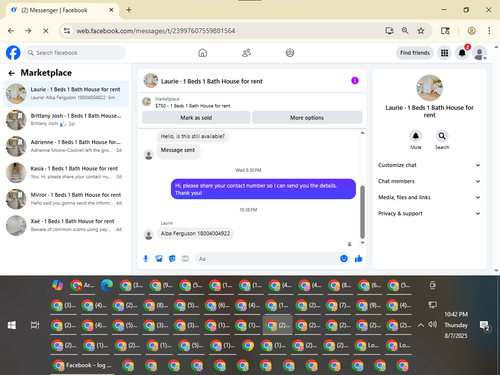Search in conversation magnifier icon
Viewport: 500px width, 375px height.
coord(442,136)
